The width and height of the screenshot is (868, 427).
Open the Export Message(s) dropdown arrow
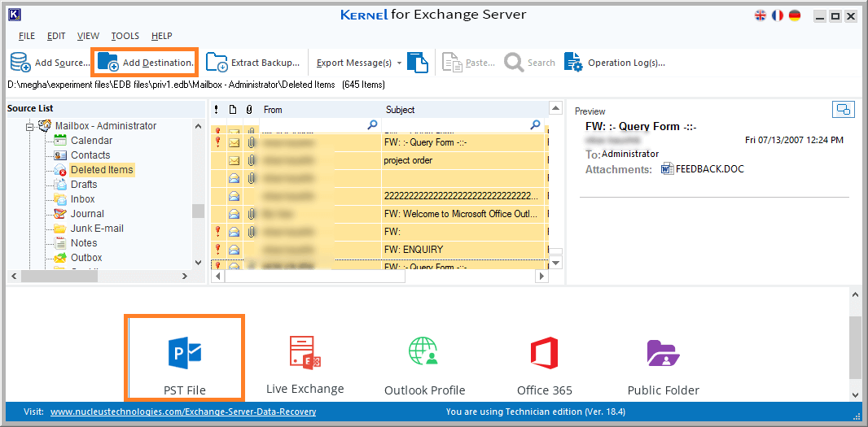(400, 63)
